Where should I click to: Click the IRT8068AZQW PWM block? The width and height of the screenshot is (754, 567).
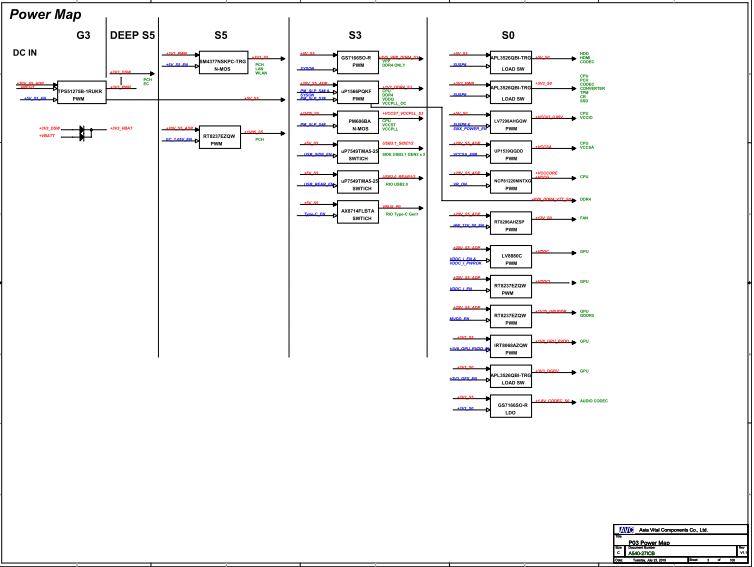tap(511, 349)
